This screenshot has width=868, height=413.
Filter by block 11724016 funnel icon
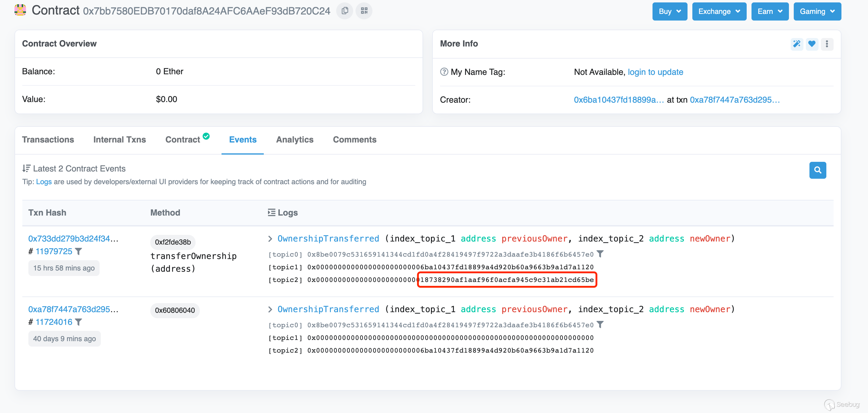(x=78, y=322)
